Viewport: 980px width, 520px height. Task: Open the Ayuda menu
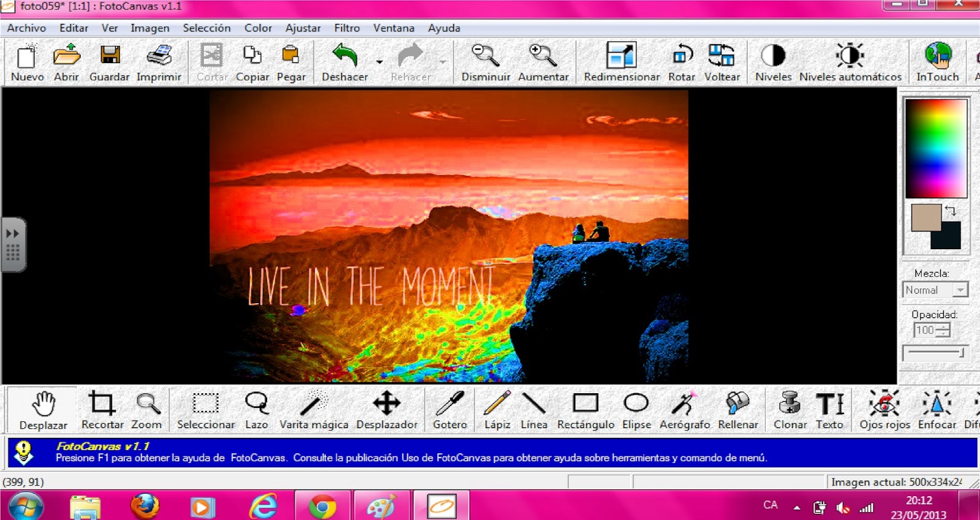point(444,28)
